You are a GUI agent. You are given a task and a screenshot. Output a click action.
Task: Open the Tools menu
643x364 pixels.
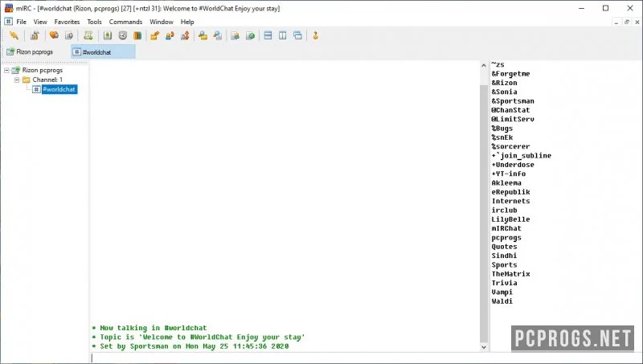click(x=94, y=22)
